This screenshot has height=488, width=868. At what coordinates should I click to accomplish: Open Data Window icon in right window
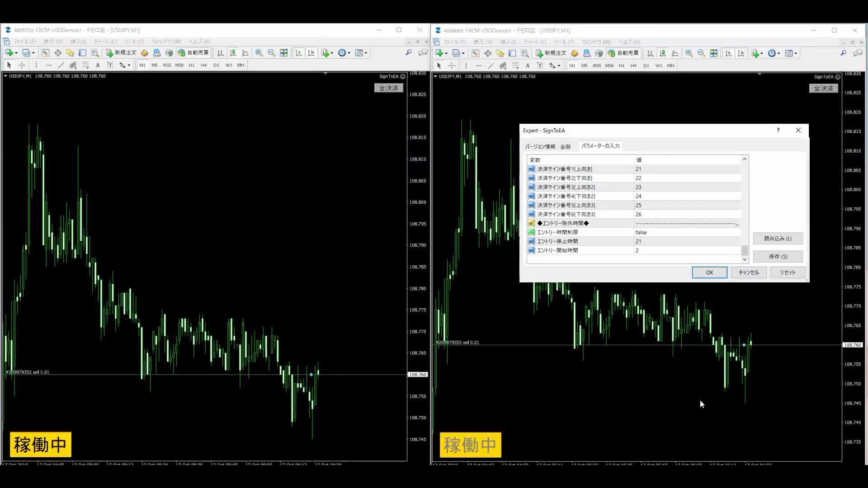coord(488,53)
